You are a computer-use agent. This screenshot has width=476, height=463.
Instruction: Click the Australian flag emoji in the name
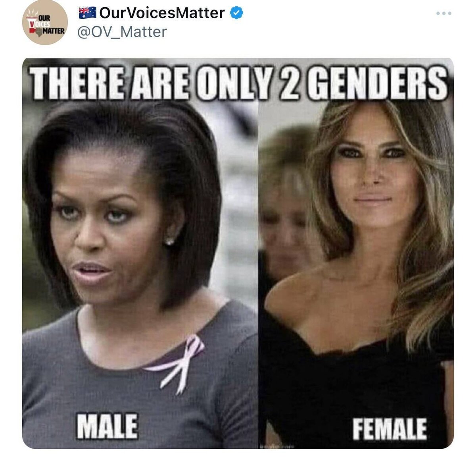pos(87,13)
